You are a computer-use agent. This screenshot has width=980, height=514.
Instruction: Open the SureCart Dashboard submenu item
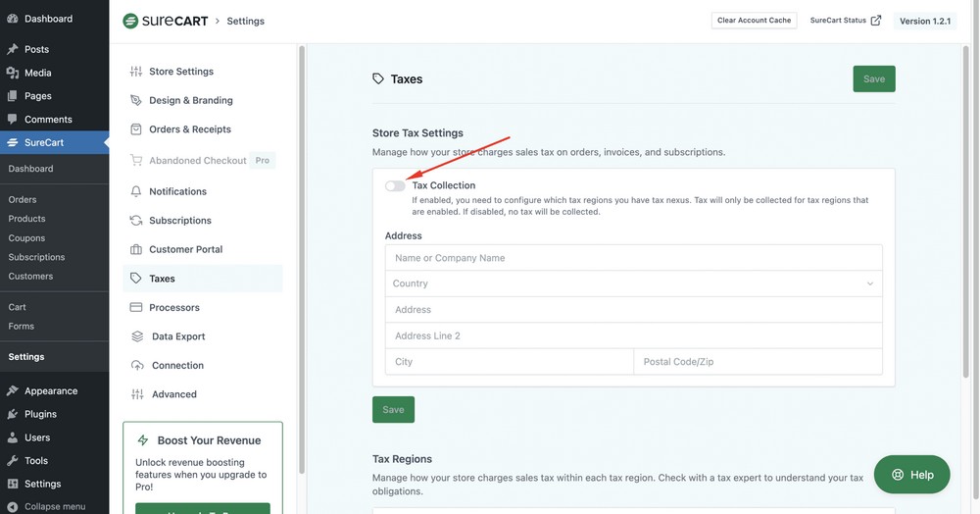tap(30, 169)
